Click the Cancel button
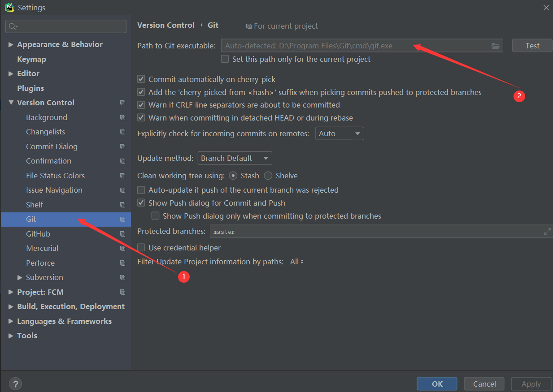Viewport: 553px width, 392px height. coord(484,384)
